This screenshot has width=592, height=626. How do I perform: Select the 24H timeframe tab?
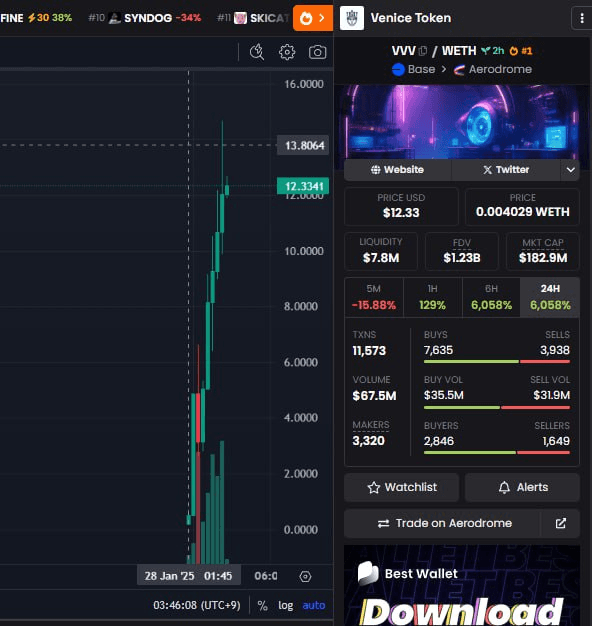pyautogui.click(x=550, y=297)
